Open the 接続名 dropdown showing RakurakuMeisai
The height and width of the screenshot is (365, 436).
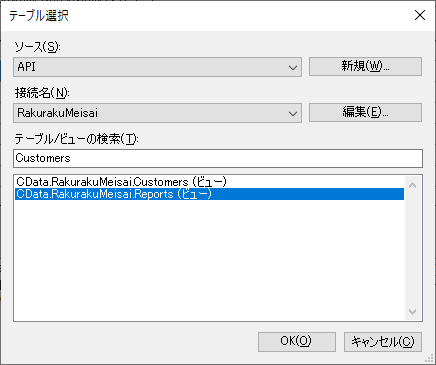coord(157,113)
